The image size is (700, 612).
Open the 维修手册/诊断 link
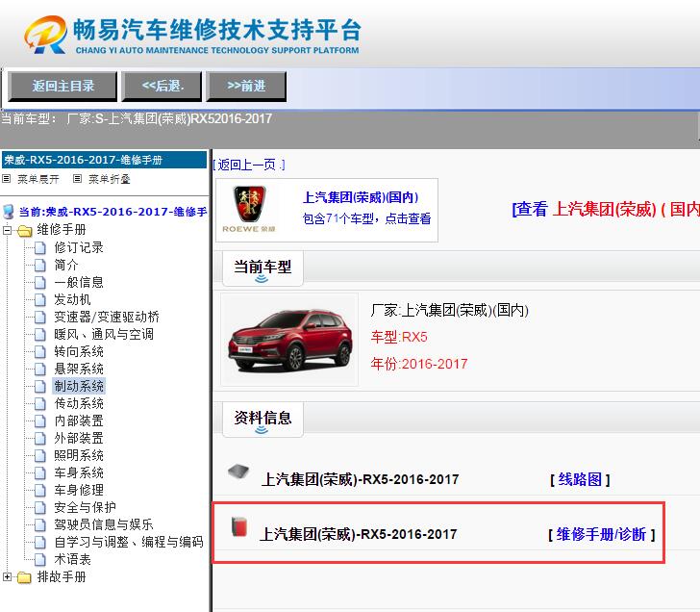601,534
